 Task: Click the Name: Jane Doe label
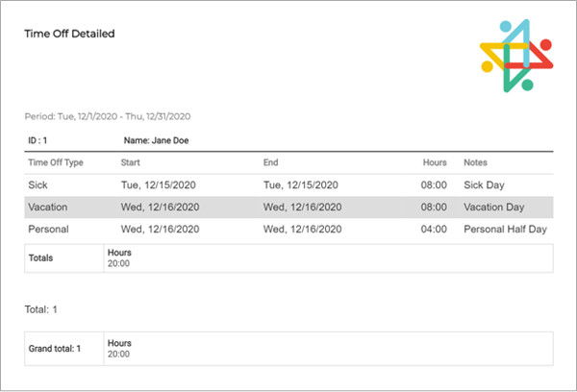point(156,140)
